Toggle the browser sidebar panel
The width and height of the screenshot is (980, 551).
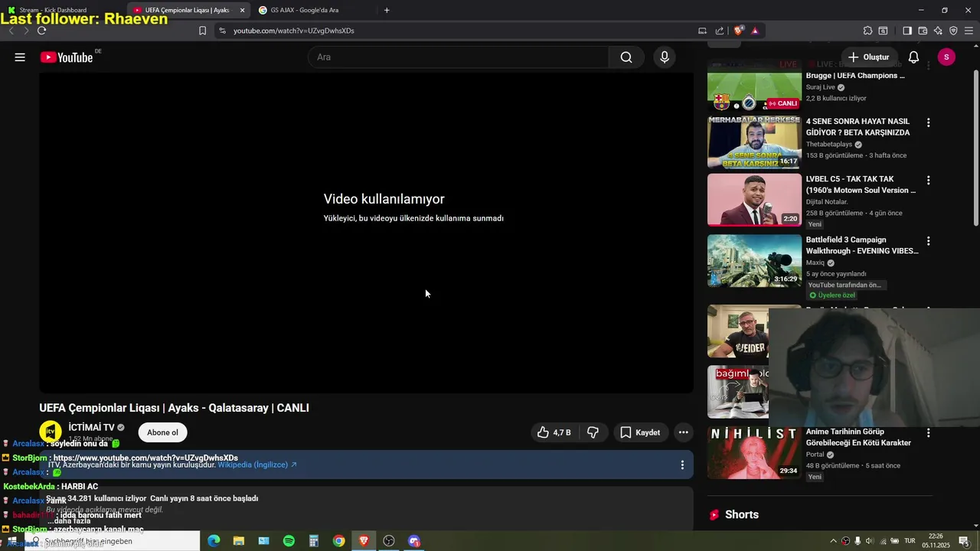click(x=907, y=31)
